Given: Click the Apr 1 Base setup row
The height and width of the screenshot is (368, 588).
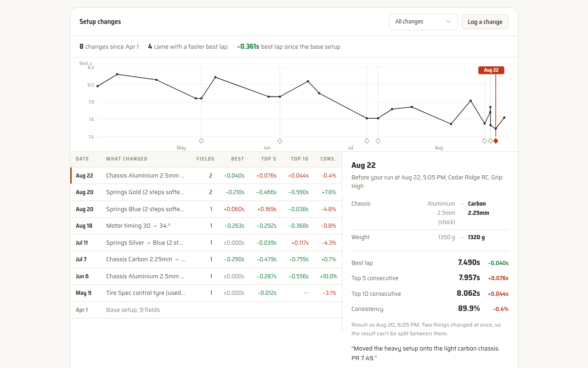Looking at the screenshot, I should click(206, 310).
